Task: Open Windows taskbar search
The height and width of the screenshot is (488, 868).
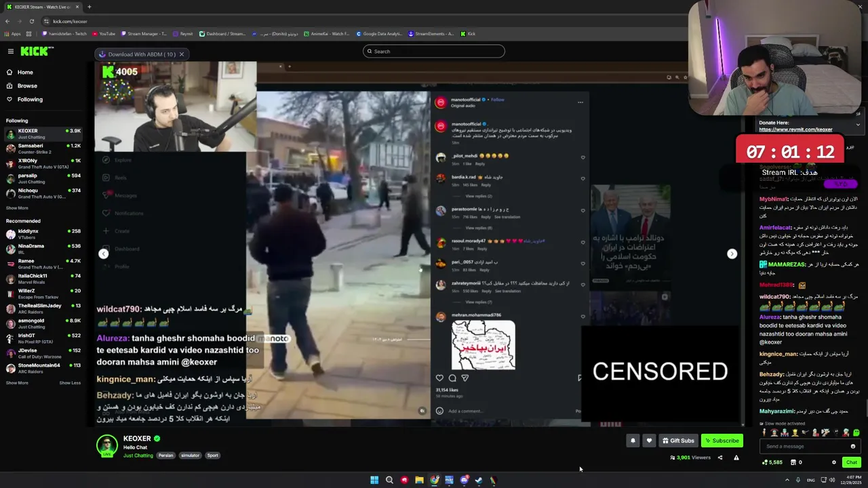Action: coord(389,480)
